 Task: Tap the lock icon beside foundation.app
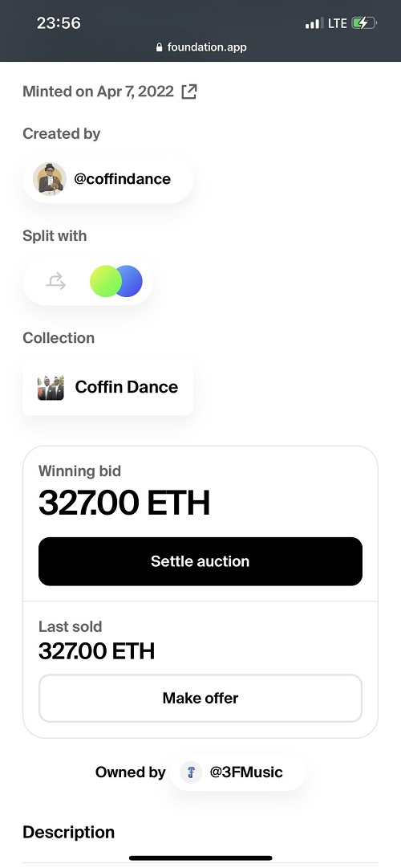click(160, 47)
